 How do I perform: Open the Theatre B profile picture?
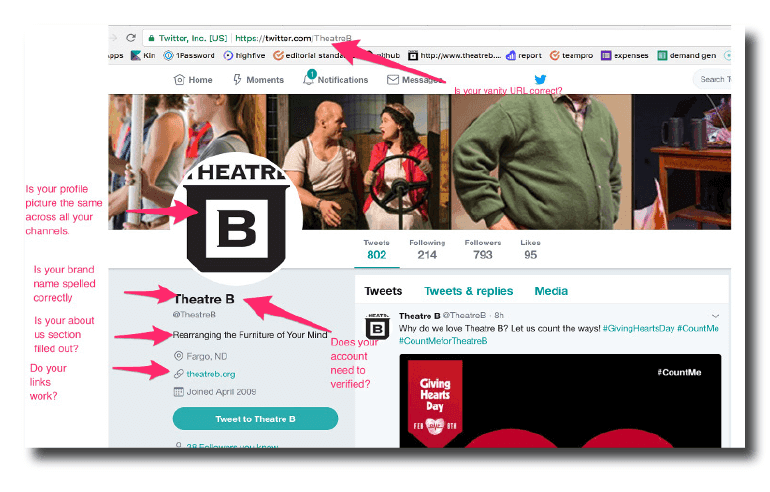click(x=237, y=219)
